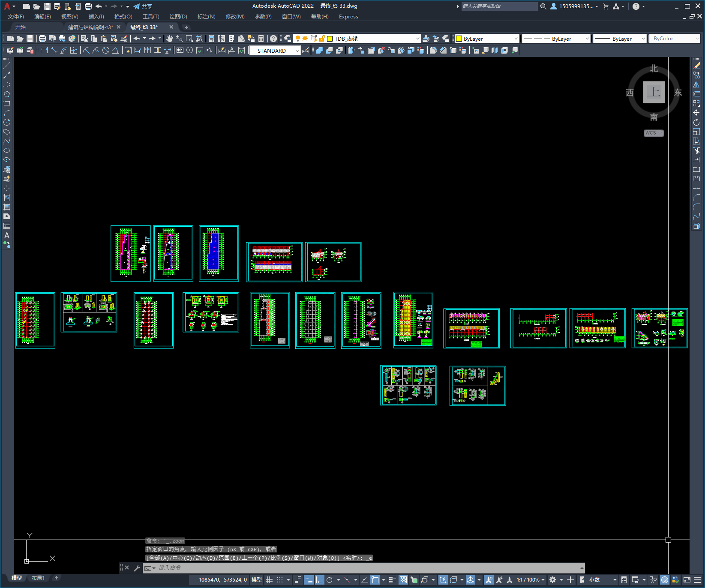Click the Save disk icon in standard toolbar
The width and height of the screenshot is (705, 588).
pyautogui.click(x=30, y=39)
